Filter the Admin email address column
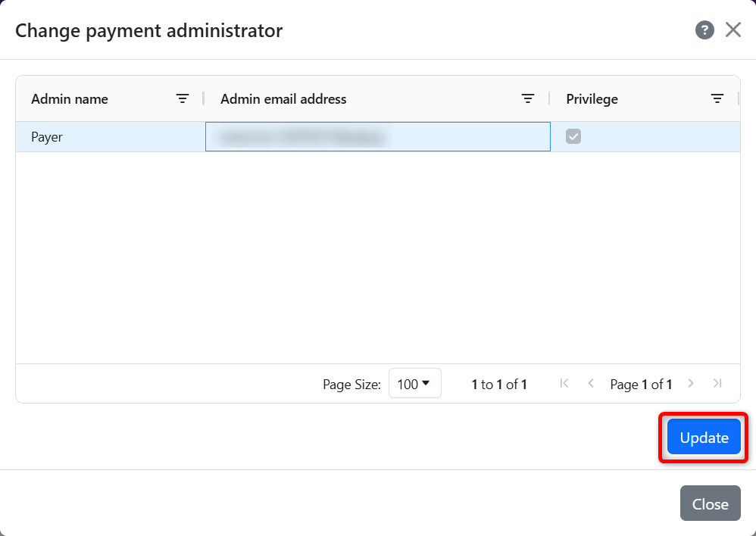 [x=528, y=98]
